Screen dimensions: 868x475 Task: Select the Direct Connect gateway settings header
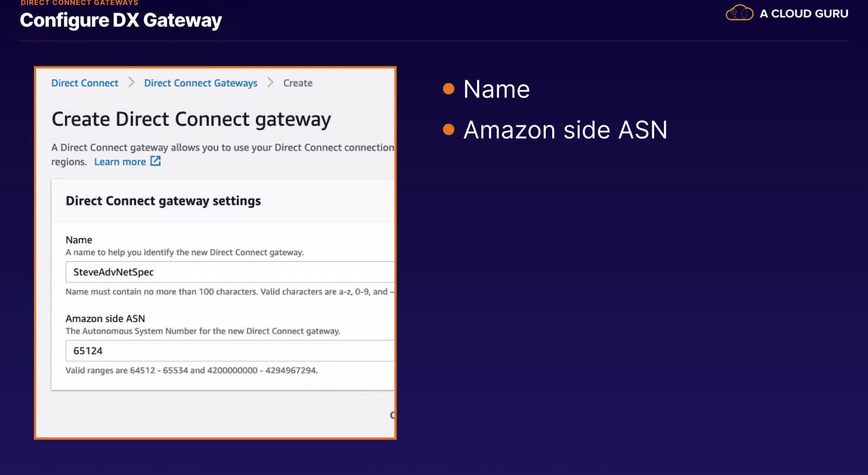[x=163, y=201]
